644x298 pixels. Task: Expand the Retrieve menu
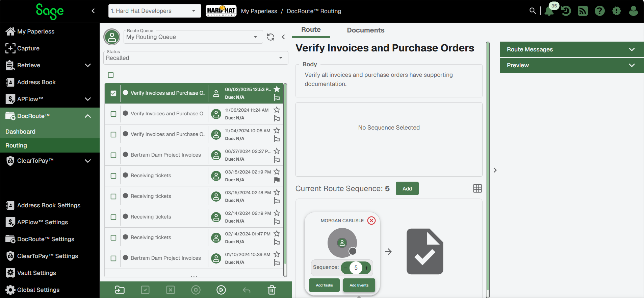tap(88, 65)
